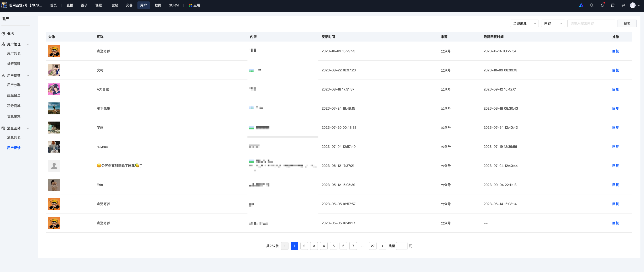Open the 直播 top menu
The width and height of the screenshot is (644, 272).
pyautogui.click(x=70, y=5)
